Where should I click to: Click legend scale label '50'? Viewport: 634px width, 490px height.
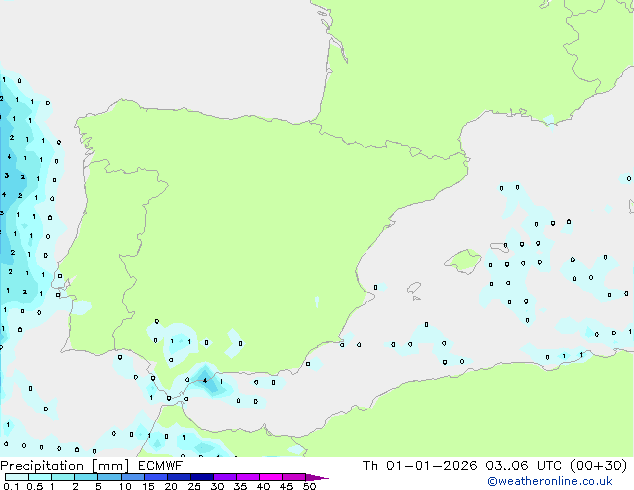(x=310, y=486)
